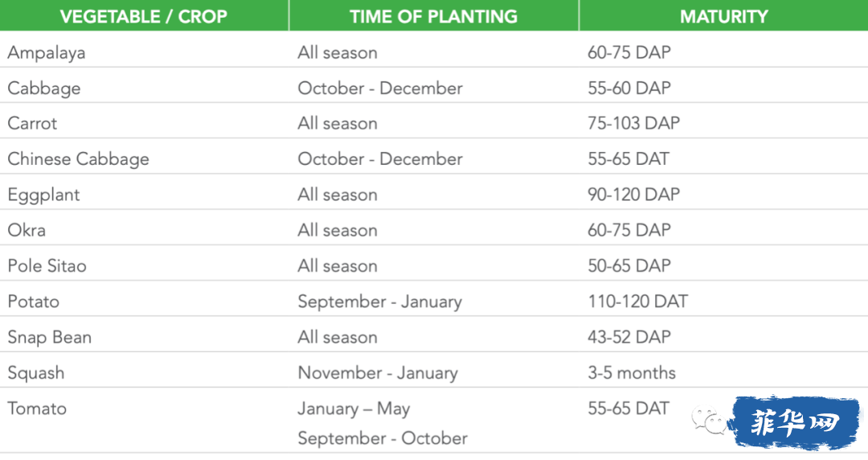Select the TIME OF PLANTING column header
The height and width of the screenshot is (460, 868).
coord(434,15)
